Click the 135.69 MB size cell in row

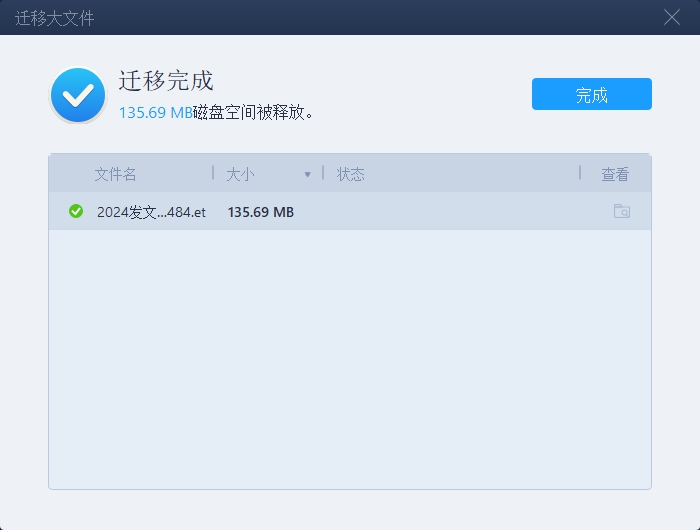coord(261,212)
